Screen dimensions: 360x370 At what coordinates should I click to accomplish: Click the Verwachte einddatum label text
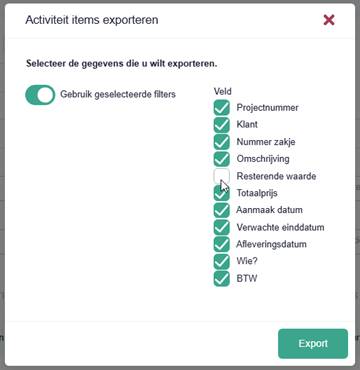[280, 227]
